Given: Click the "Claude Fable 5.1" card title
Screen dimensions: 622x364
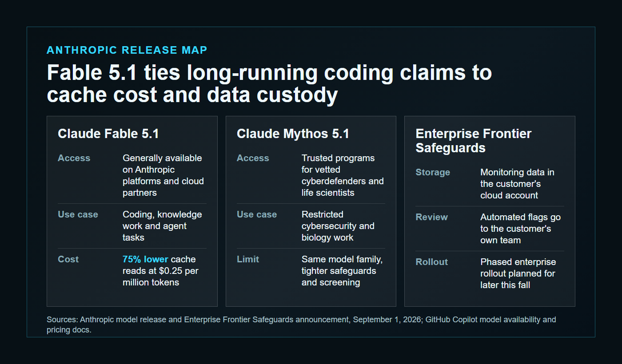Looking at the screenshot, I should pos(108,134).
